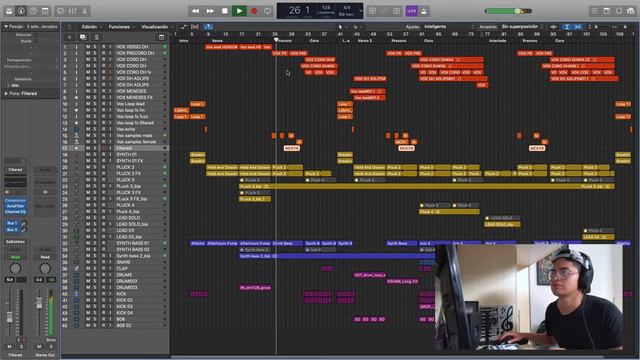Open the LCD display mode dropdown arrow

pyautogui.click(x=360, y=11)
